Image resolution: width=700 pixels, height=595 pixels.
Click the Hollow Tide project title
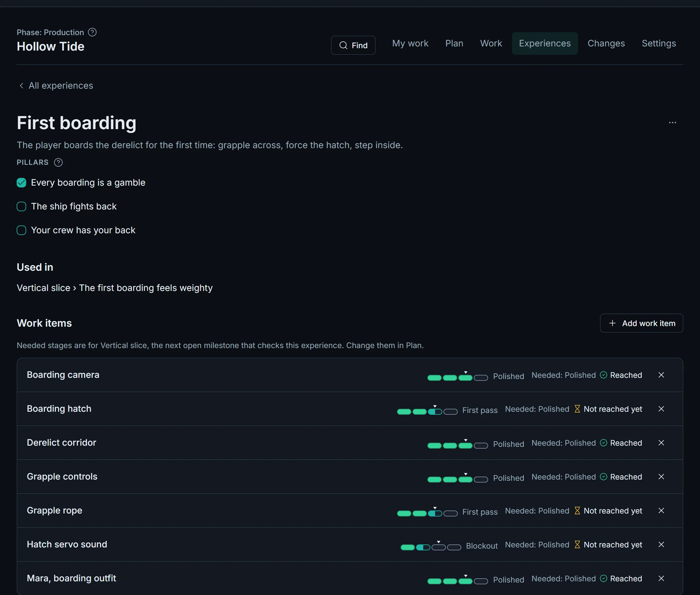coord(51,46)
